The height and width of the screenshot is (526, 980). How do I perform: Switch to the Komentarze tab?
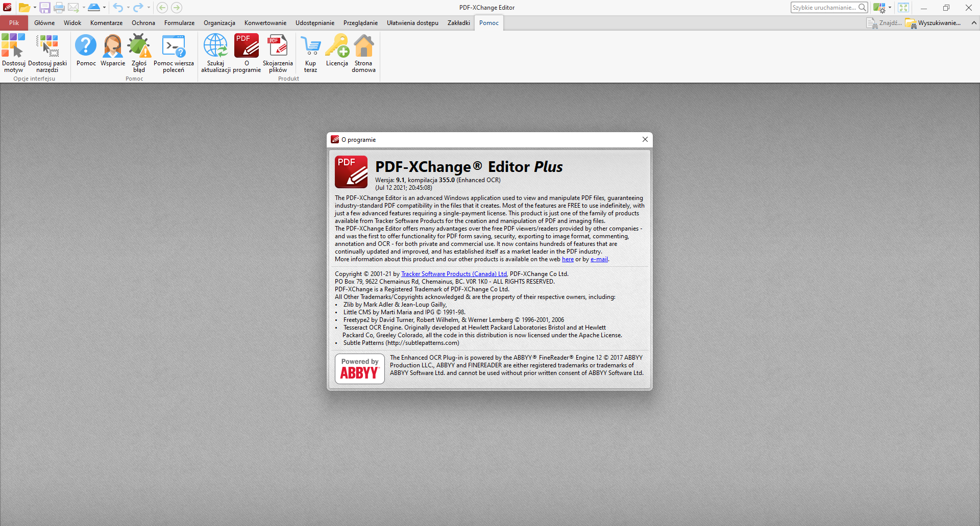tap(106, 23)
